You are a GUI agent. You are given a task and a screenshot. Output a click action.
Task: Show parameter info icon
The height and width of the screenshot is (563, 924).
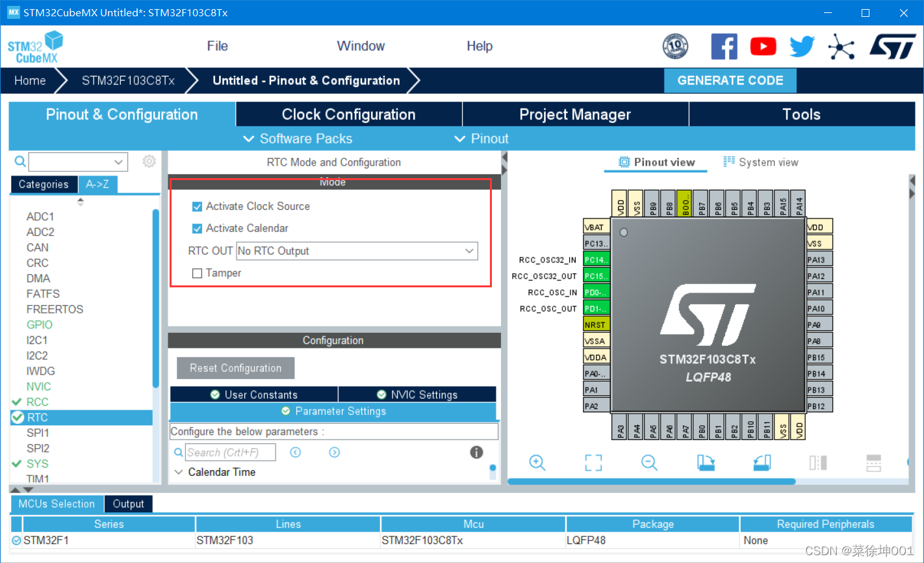[x=476, y=452]
